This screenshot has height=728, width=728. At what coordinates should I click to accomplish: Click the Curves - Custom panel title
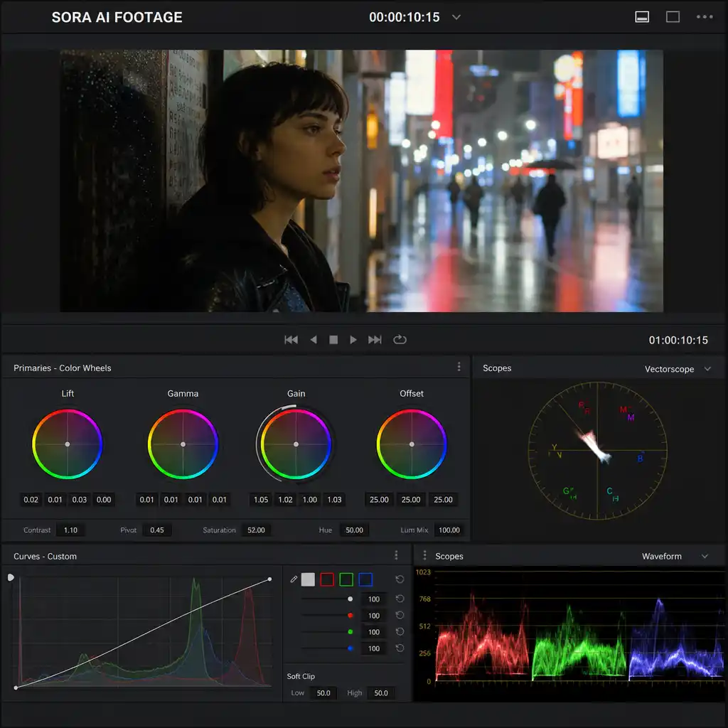click(45, 556)
